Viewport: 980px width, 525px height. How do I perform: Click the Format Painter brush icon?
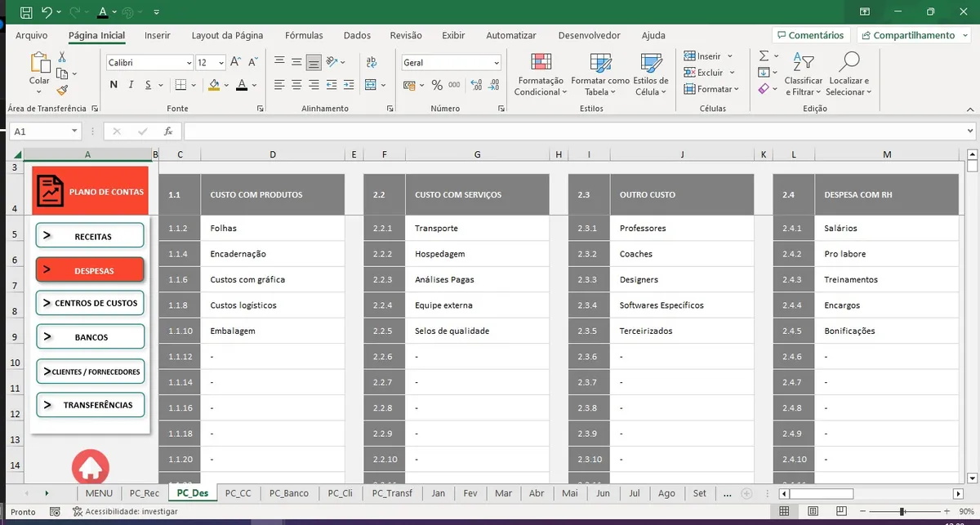pos(62,91)
